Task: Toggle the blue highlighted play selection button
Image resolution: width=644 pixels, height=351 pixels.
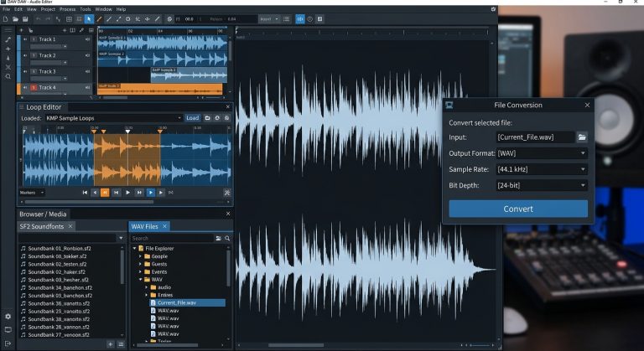Action: pyautogui.click(x=151, y=192)
